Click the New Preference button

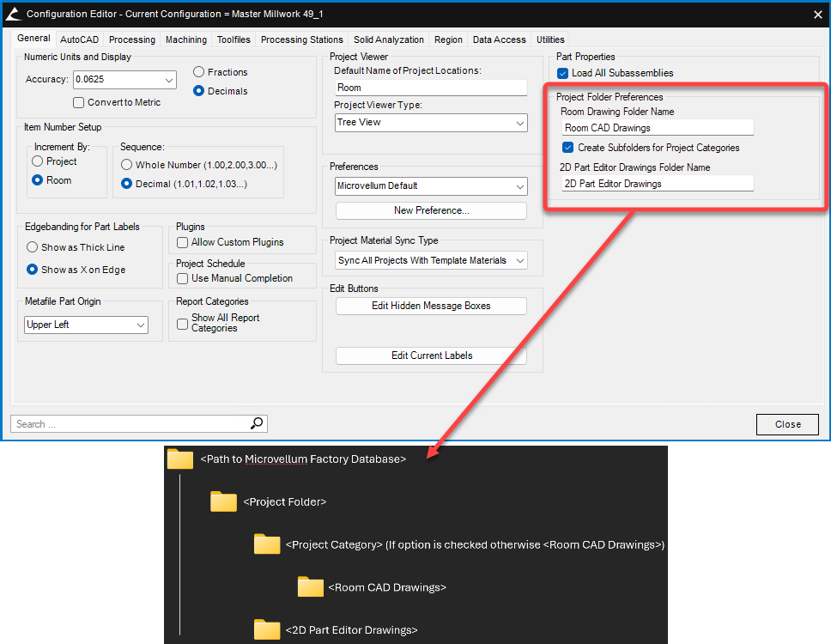click(432, 210)
